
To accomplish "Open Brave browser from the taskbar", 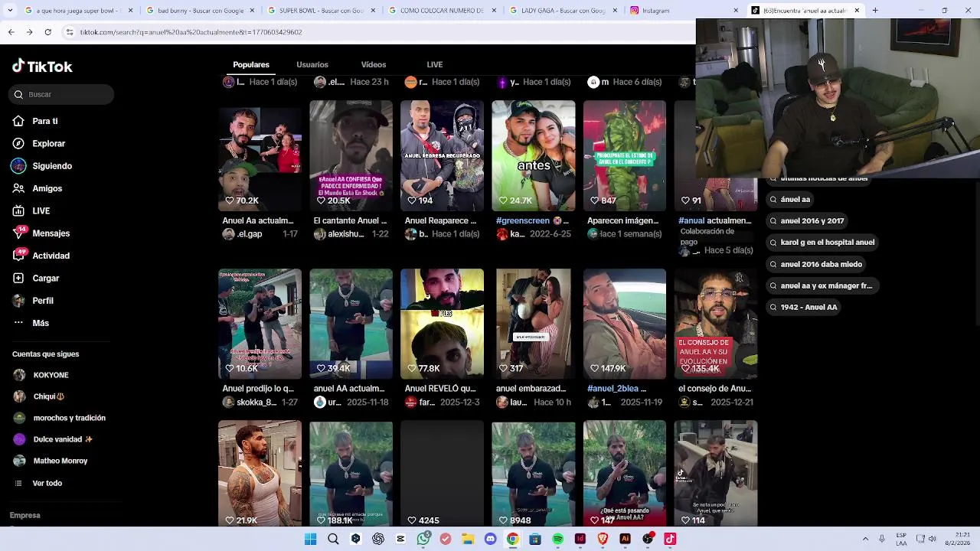I will point(603,539).
